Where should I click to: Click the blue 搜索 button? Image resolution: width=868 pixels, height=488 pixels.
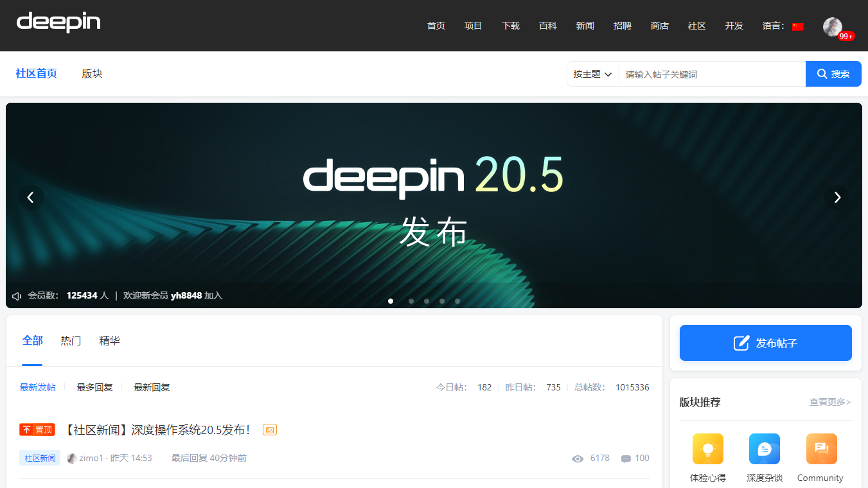[x=833, y=74]
